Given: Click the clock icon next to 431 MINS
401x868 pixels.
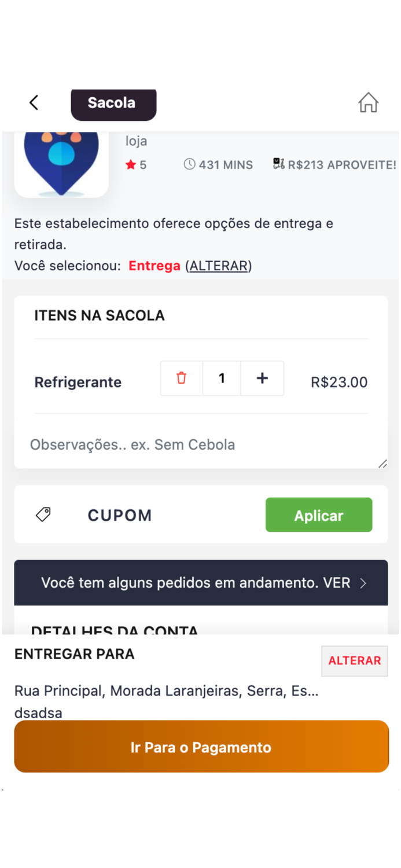Looking at the screenshot, I should [x=190, y=164].
